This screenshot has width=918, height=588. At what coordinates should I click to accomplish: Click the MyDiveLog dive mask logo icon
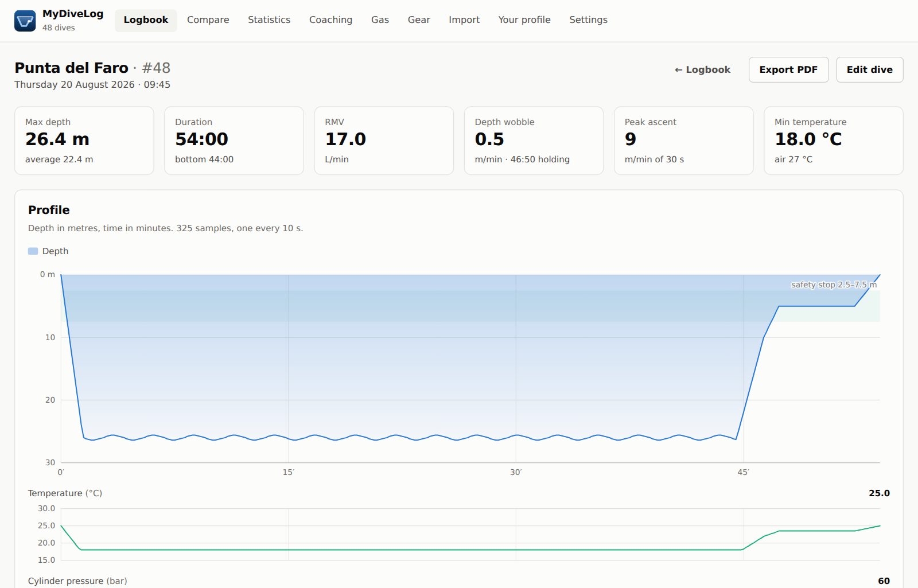point(25,21)
